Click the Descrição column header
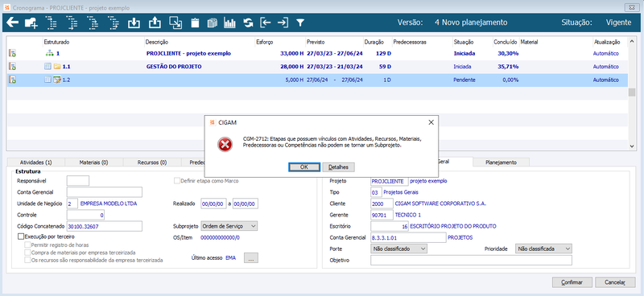 click(157, 42)
